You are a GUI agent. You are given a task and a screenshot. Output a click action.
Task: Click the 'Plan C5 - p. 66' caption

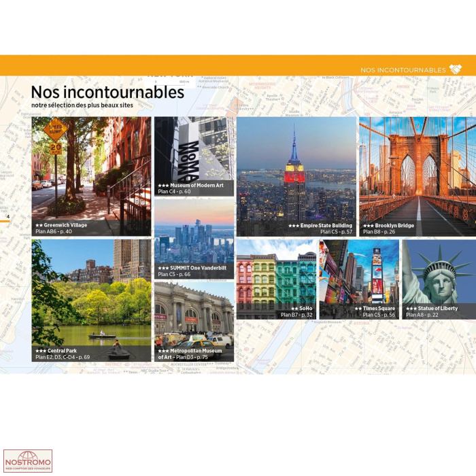(x=174, y=274)
